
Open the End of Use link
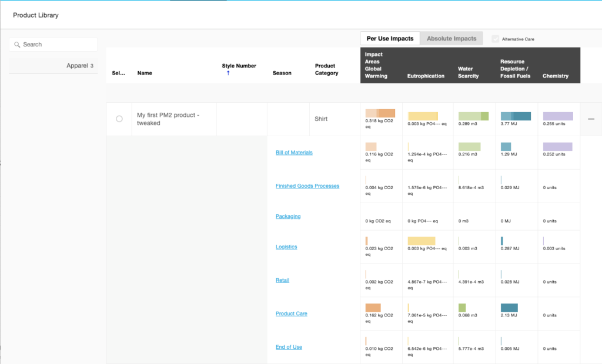289,347
